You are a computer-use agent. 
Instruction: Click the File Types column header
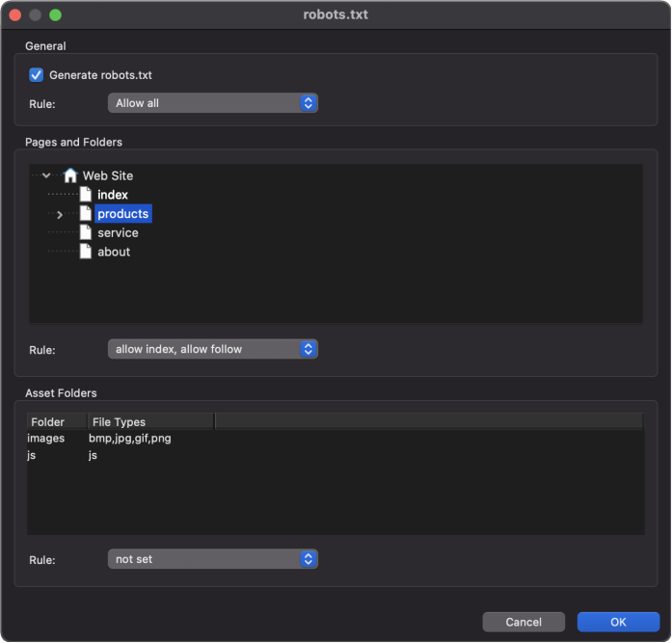pos(150,422)
